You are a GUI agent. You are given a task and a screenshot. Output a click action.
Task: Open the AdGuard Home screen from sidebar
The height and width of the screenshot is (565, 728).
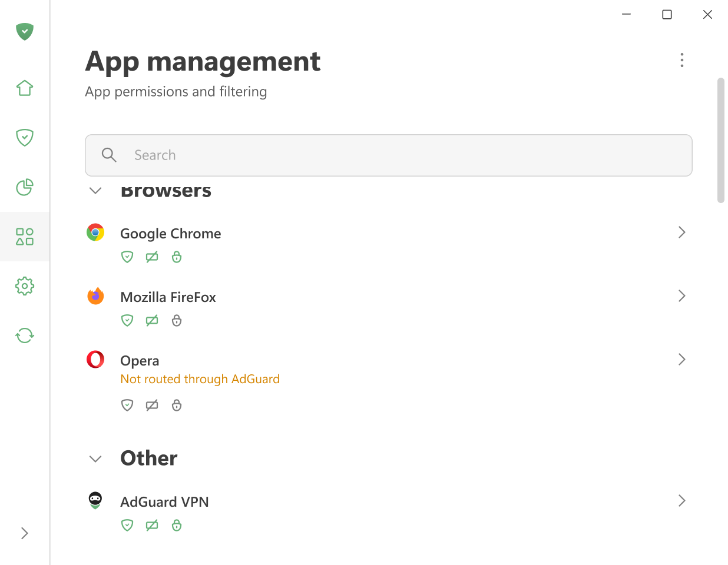(24, 87)
